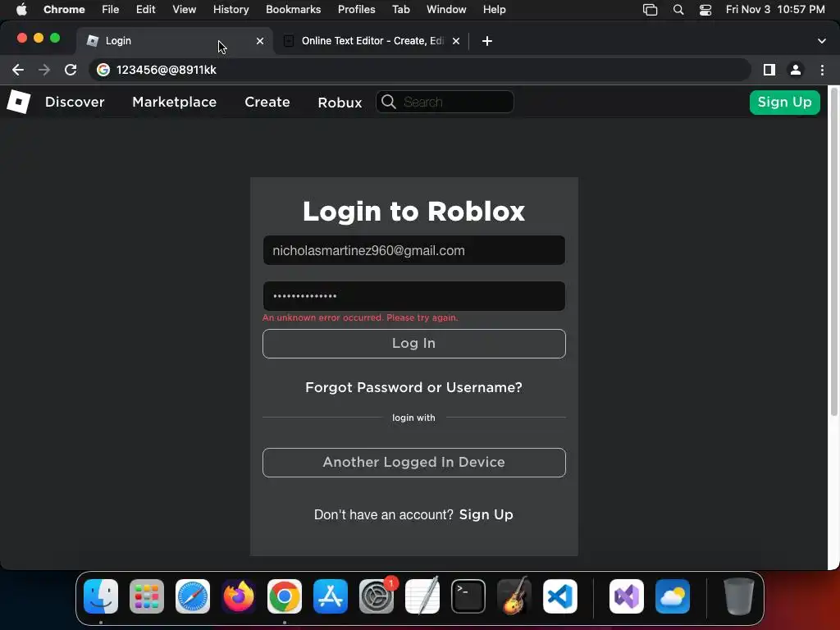Click the Log In button
Image resolution: width=840 pixels, height=630 pixels.
(x=414, y=344)
